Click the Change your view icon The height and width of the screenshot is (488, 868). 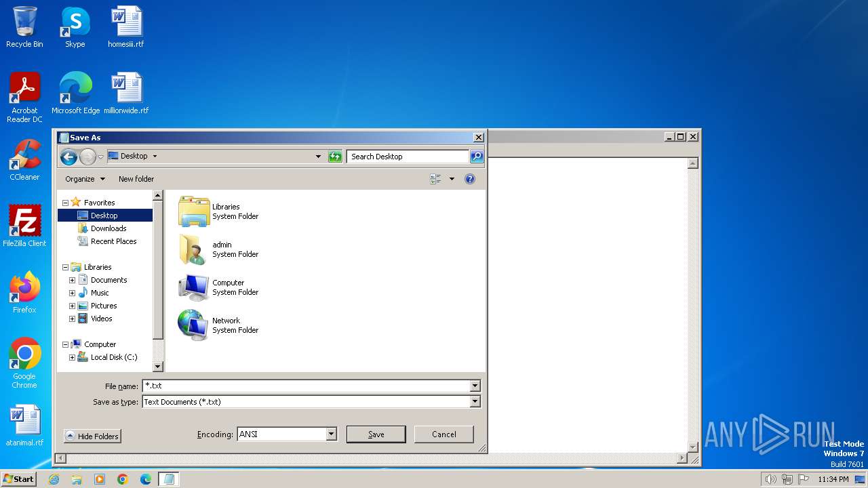coord(435,179)
